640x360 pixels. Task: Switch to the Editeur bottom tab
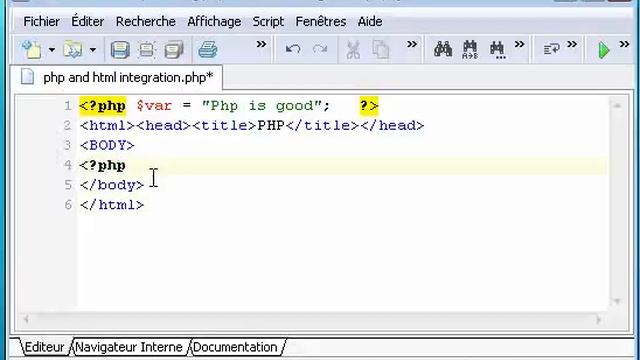pos(44,347)
